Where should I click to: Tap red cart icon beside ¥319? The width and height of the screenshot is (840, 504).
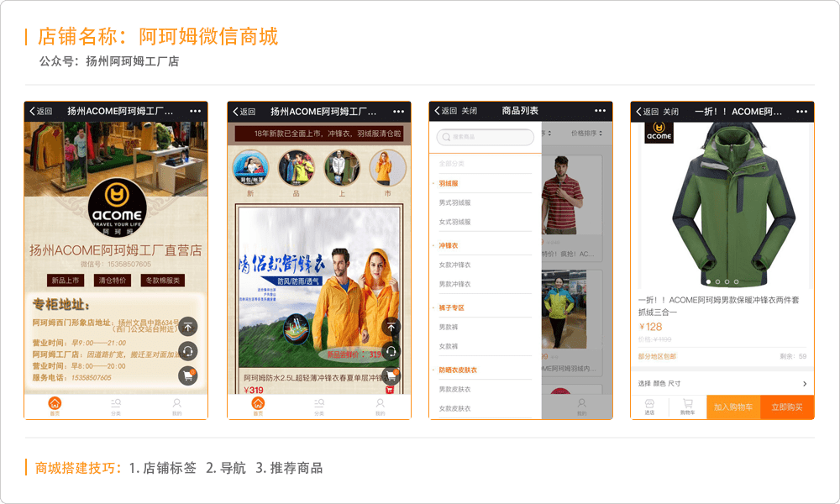(x=390, y=390)
